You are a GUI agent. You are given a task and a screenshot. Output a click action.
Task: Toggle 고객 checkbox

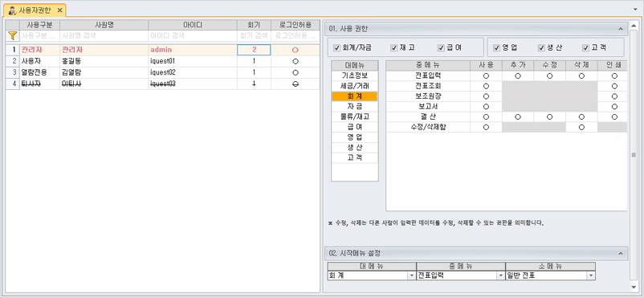[x=585, y=47]
